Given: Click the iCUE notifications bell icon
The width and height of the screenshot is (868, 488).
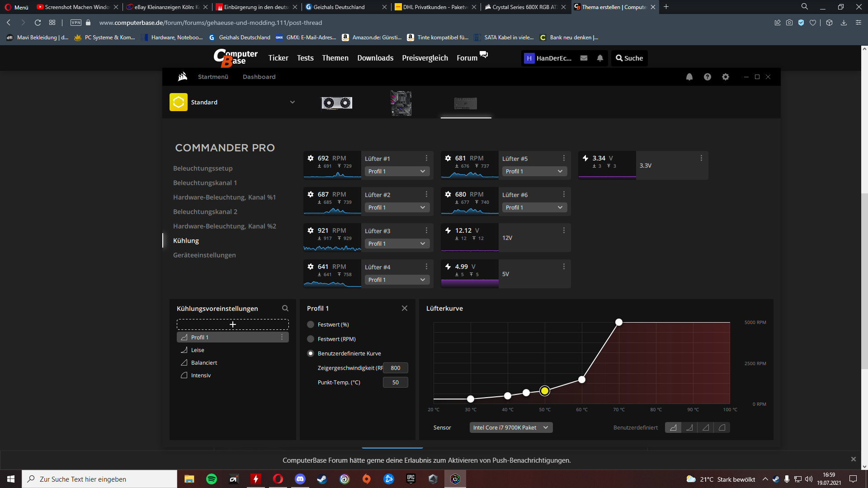Looking at the screenshot, I should click(x=689, y=77).
